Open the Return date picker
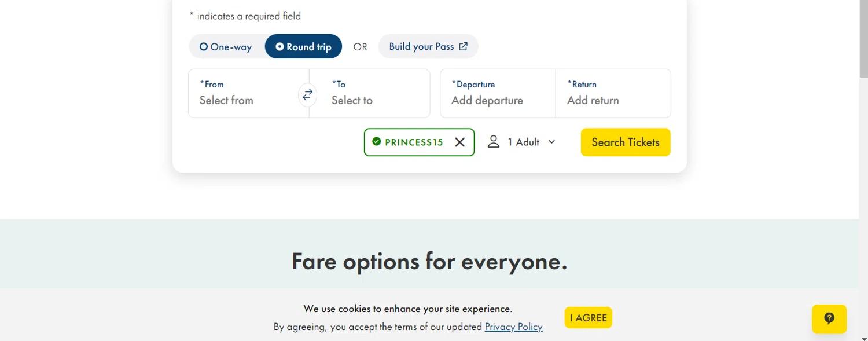The image size is (868, 341). pos(613,93)
